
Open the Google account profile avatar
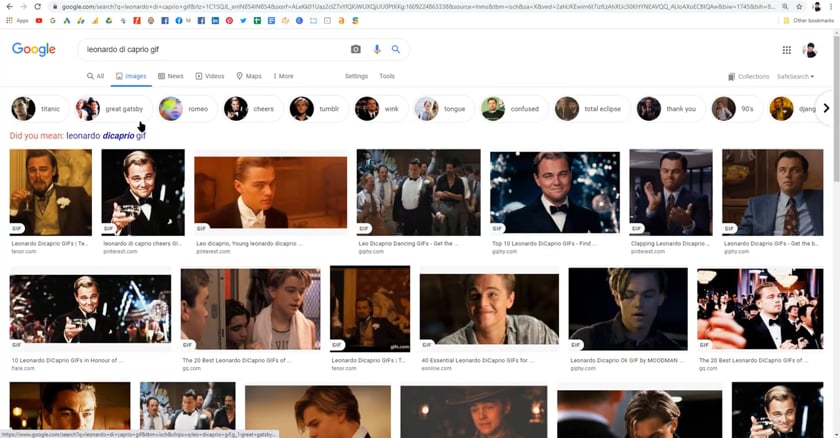[x=810, y=50]
